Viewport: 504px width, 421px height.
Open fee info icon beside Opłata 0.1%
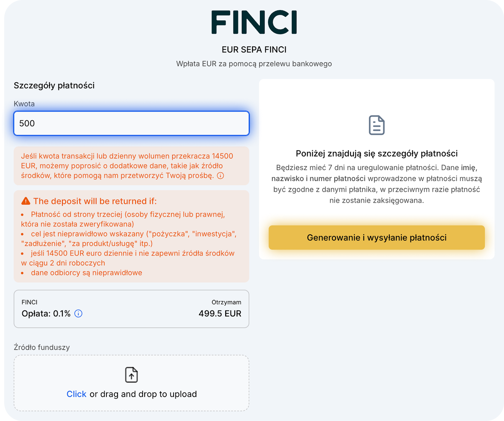pyautogui.click(x=78, y=314)
